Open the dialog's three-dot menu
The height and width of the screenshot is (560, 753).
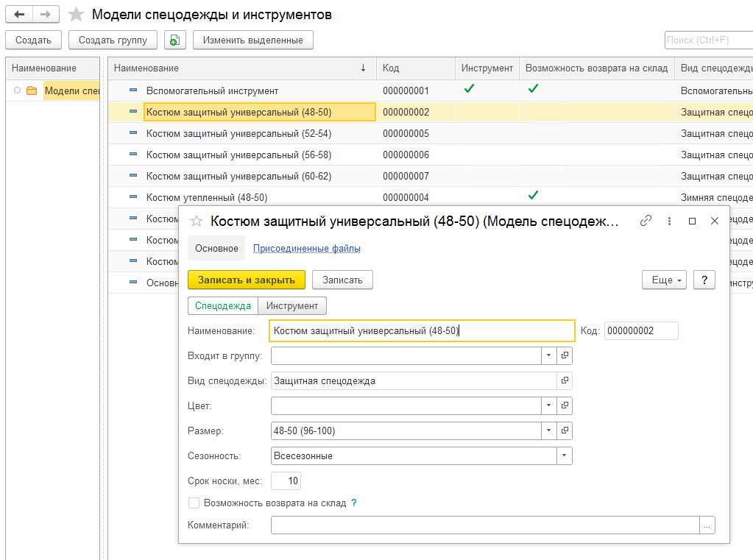669,221
